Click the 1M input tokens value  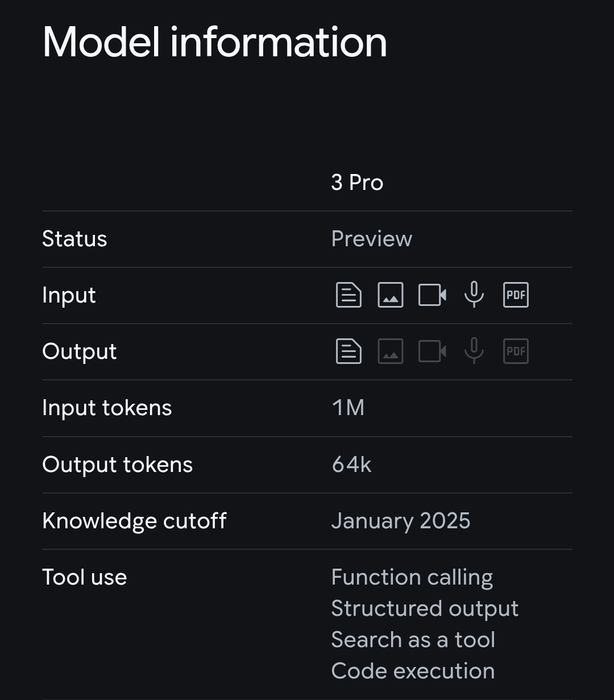coord(348,408)
